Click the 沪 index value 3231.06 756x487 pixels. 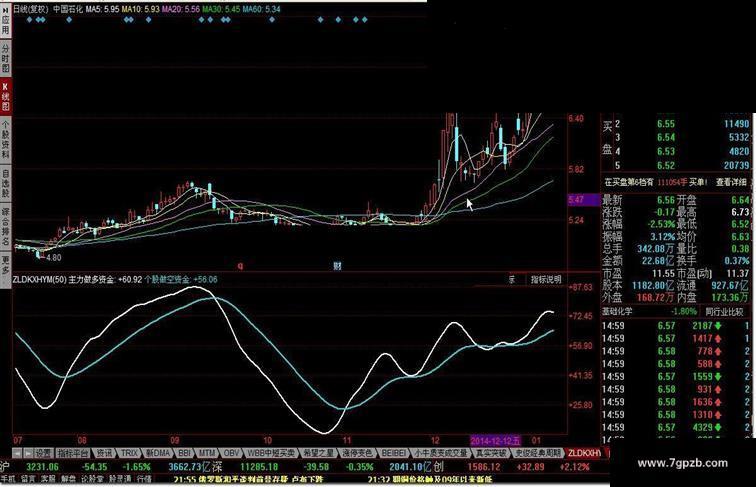pyautogui.click(x=42, y=467)
